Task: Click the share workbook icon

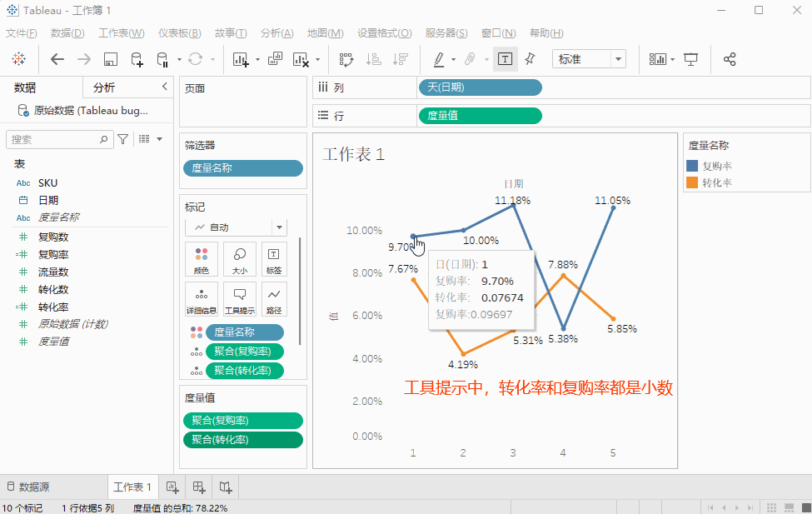Action: click(730, 59)
